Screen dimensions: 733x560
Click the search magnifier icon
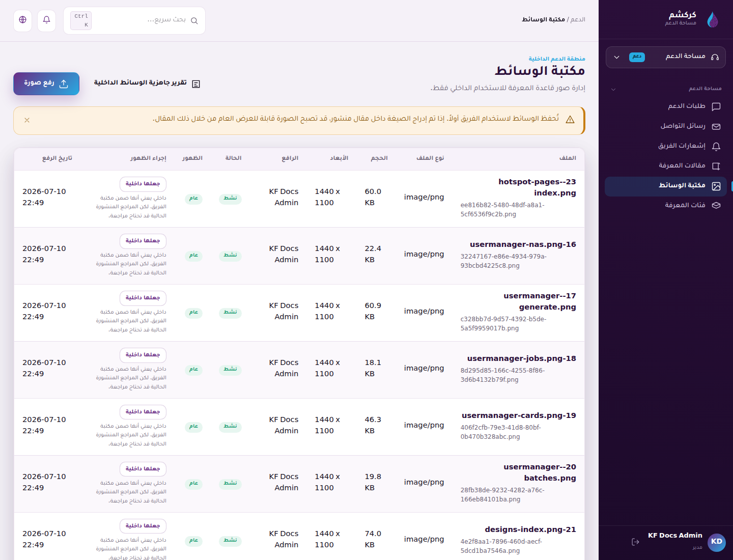pos(194,21)
